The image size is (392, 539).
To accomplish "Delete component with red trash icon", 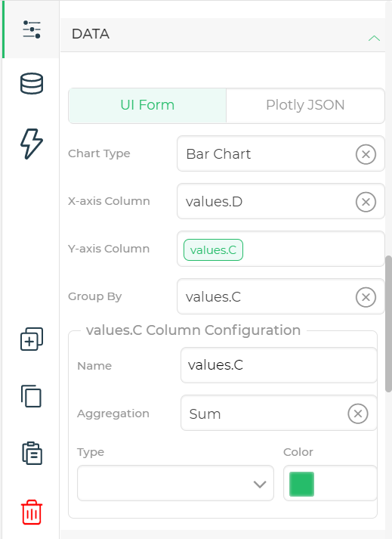I will pos(32,513).
